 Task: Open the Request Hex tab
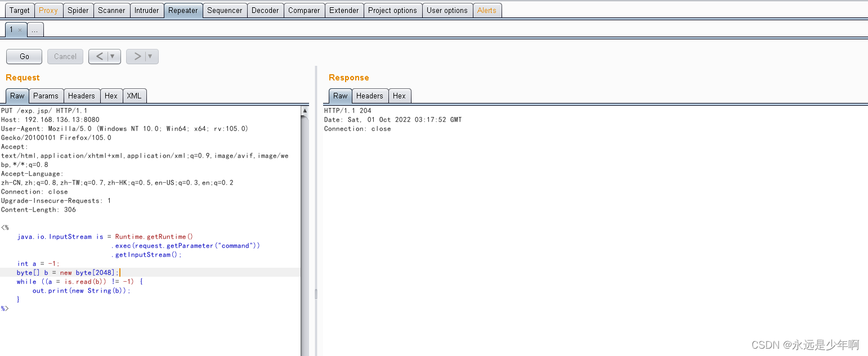pyautogui.click(x=111, y=96)
